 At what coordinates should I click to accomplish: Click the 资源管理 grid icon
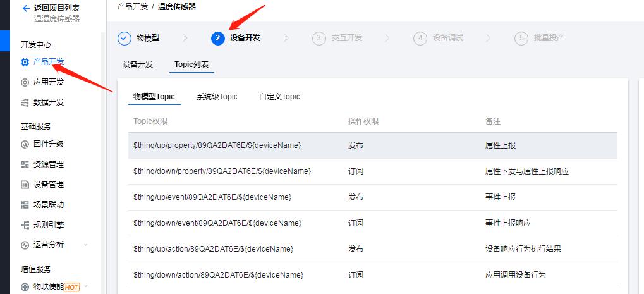pos(25,164)
